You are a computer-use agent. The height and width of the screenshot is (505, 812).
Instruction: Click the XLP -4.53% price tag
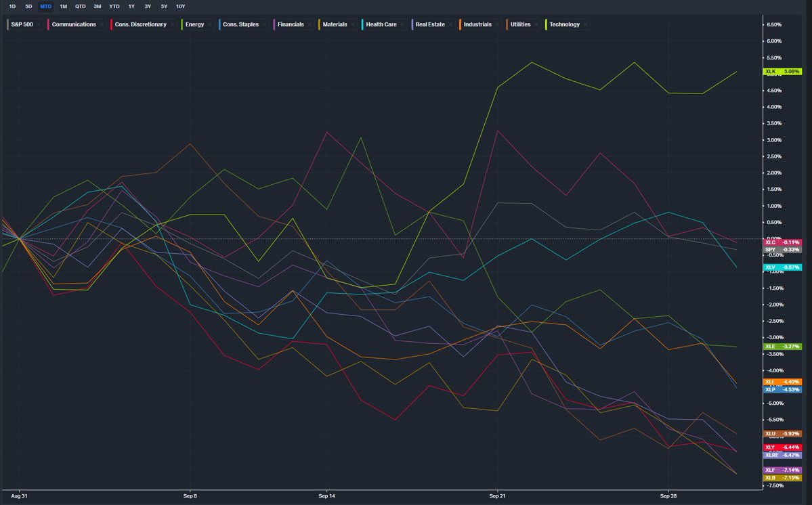(782, 390)
